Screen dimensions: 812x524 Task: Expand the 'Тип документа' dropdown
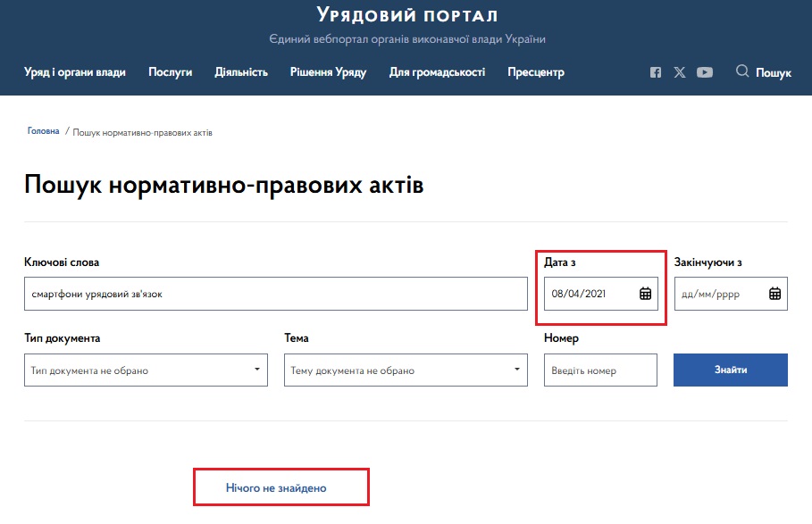click(146, 370)
